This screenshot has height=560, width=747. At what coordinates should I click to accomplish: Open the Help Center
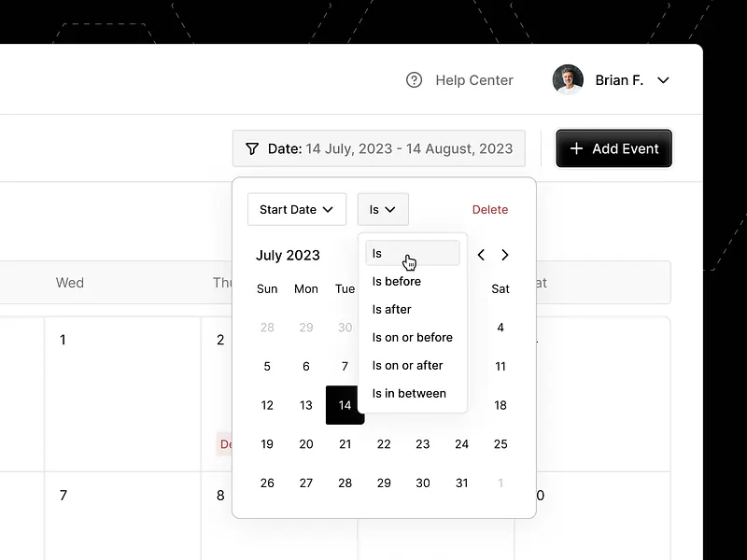pyautogui.click(x=472, y=80)
